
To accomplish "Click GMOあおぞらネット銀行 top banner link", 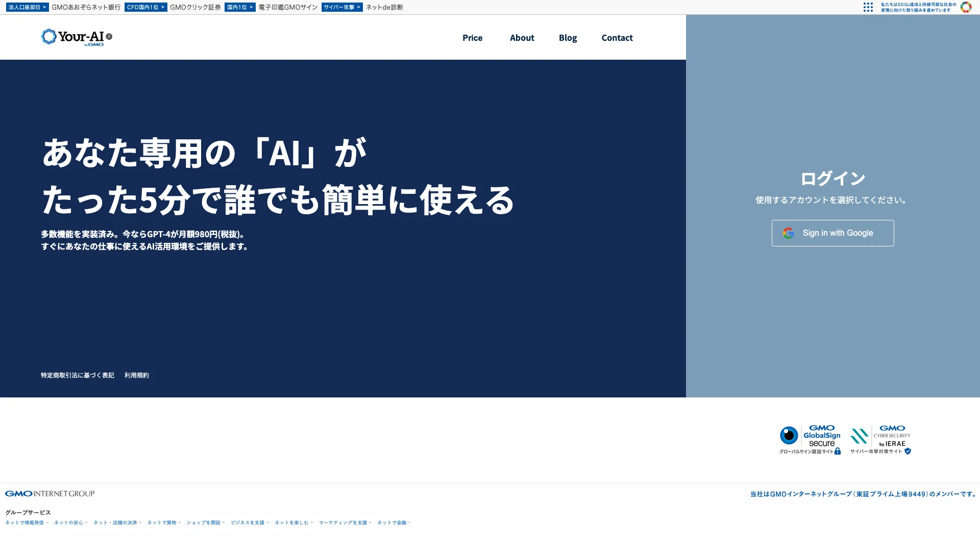I will click(x=85, y=7).
